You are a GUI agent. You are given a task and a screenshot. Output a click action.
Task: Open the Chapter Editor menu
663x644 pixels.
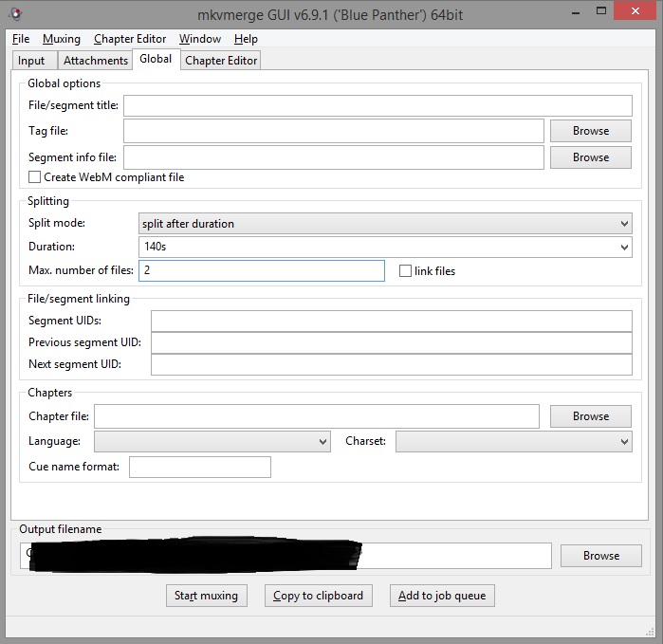(130, 39)
